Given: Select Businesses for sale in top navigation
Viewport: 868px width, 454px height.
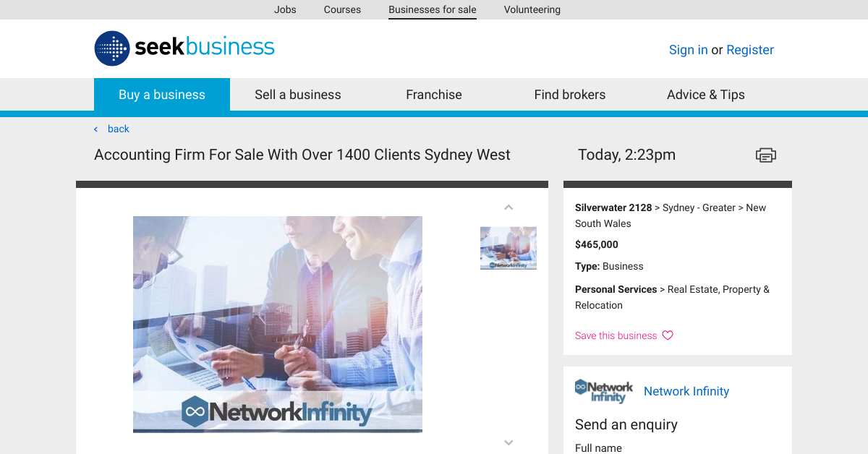Looking at the screenshot, I should [432, 9].
